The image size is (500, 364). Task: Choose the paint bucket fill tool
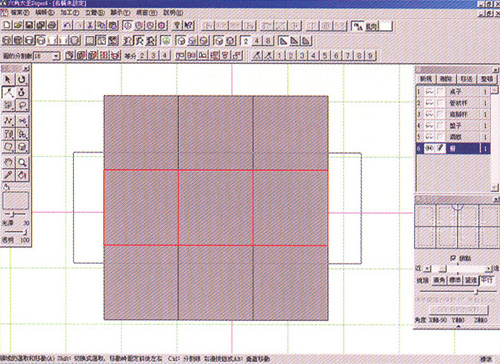[x=22, y=175]
